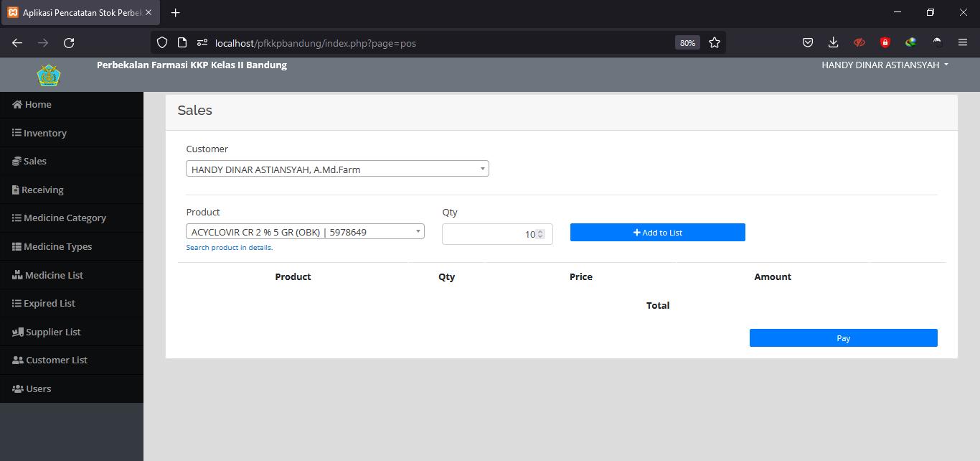Viewport: 980px width, 461px height.
Task: Click the Search product in details link
Action: tap(230, 247)
